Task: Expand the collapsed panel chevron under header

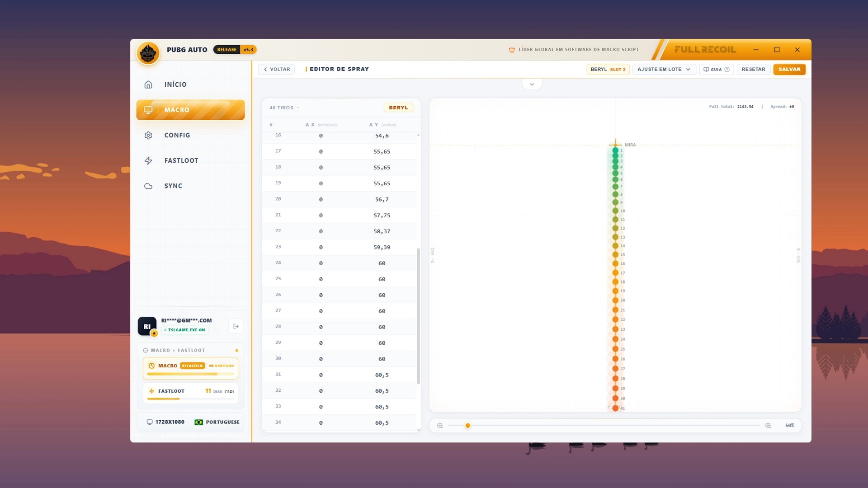Action: pyautogui.click(x=532, y=84)
